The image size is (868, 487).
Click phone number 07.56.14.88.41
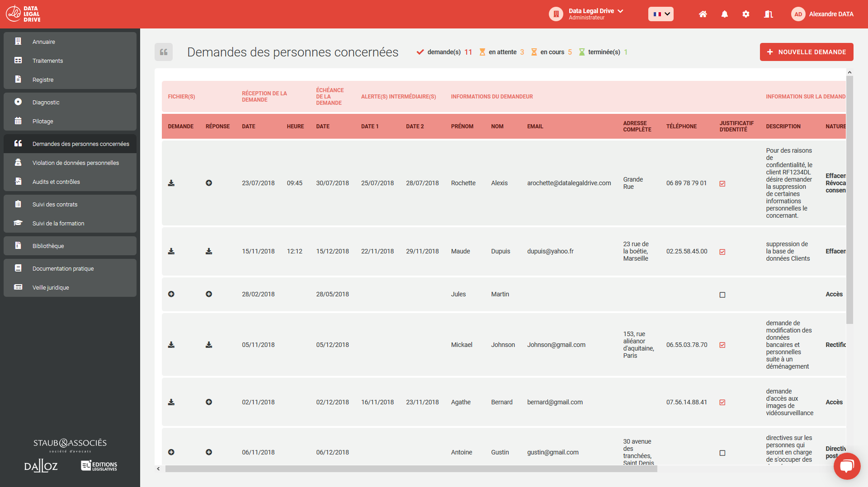[686, 402]
